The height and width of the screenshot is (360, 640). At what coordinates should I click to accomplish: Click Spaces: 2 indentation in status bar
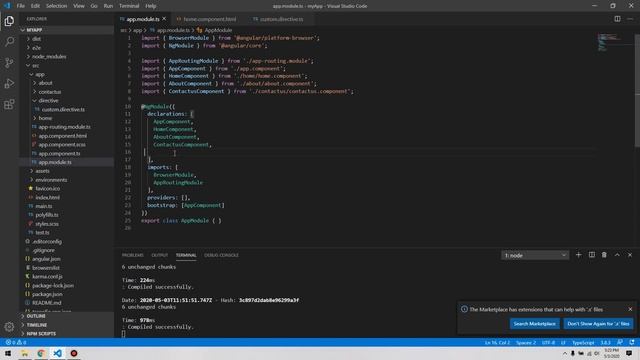tap(526, 342)
